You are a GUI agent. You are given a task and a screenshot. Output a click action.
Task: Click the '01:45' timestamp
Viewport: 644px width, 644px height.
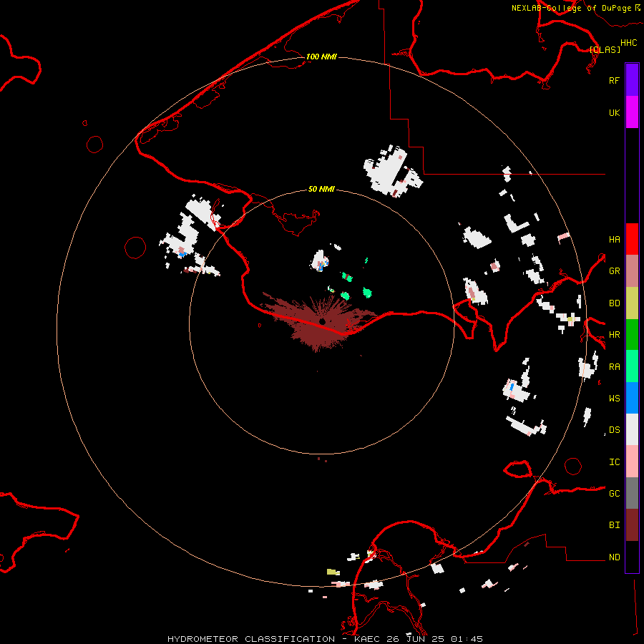[467, 639]
